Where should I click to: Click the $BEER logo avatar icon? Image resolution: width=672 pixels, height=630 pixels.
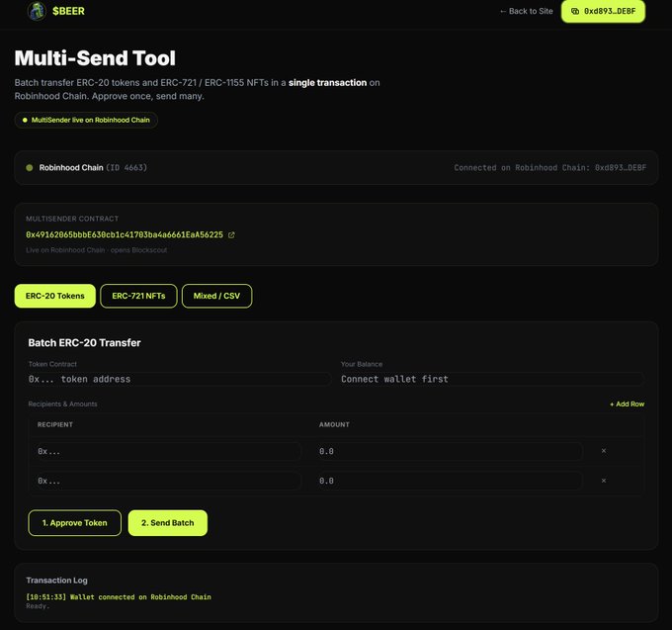(37, 11)
